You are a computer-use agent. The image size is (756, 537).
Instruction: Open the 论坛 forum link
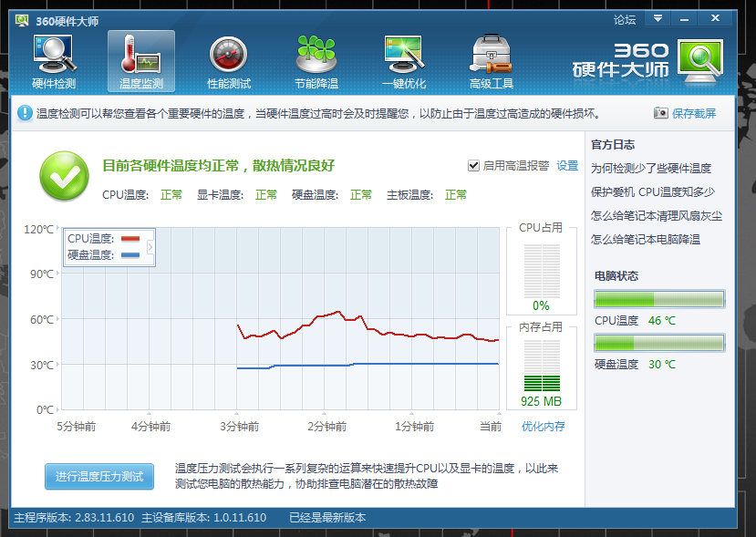click(625, 20)
